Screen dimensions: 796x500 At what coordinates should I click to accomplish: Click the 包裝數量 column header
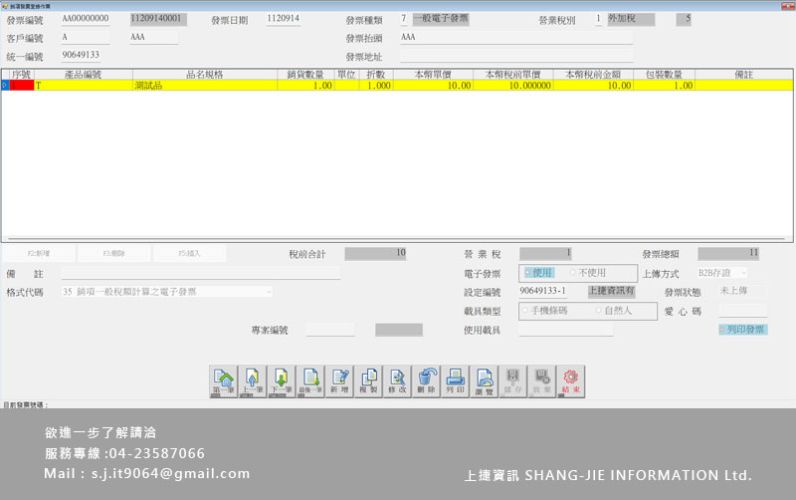pyautogui.click(x=664, y=75)
